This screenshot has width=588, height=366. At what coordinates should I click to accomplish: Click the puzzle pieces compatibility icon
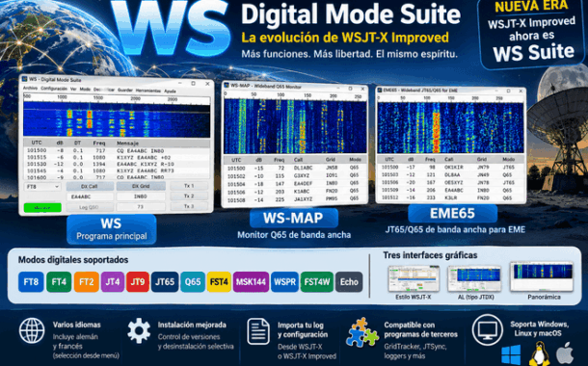click(361, 332)
